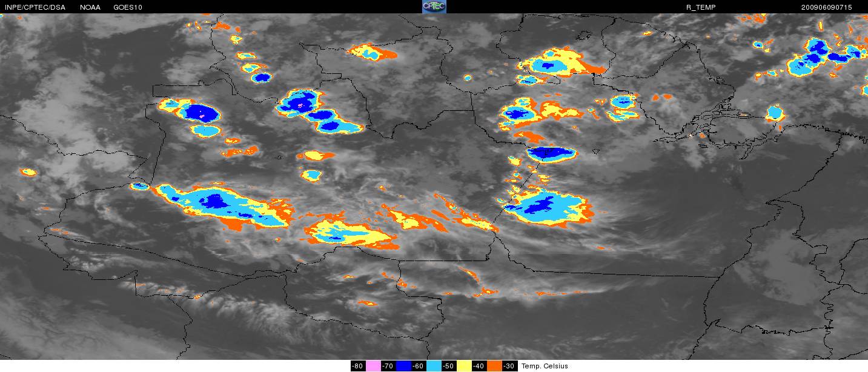
Task: Click the -40 legend value
Action: click(x=479, y=366)
